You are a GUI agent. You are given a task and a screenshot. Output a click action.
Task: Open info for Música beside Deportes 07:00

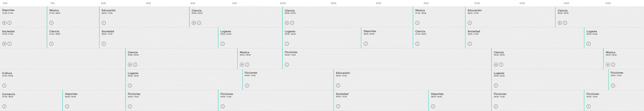51,23
